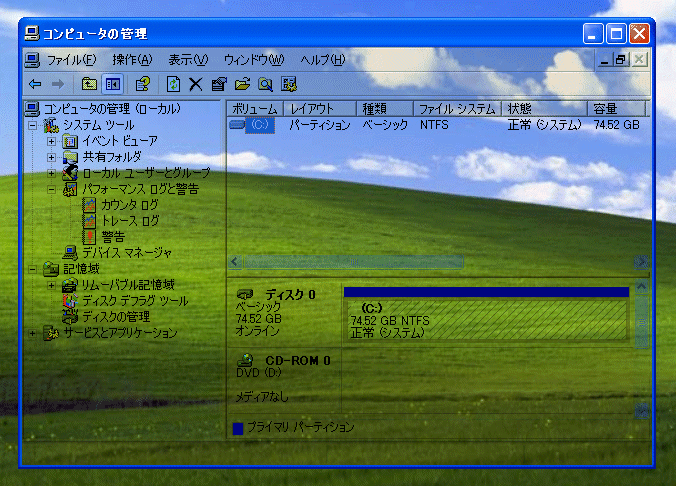Open the ウィンドウ(W) menu

(x=254, y=60)
